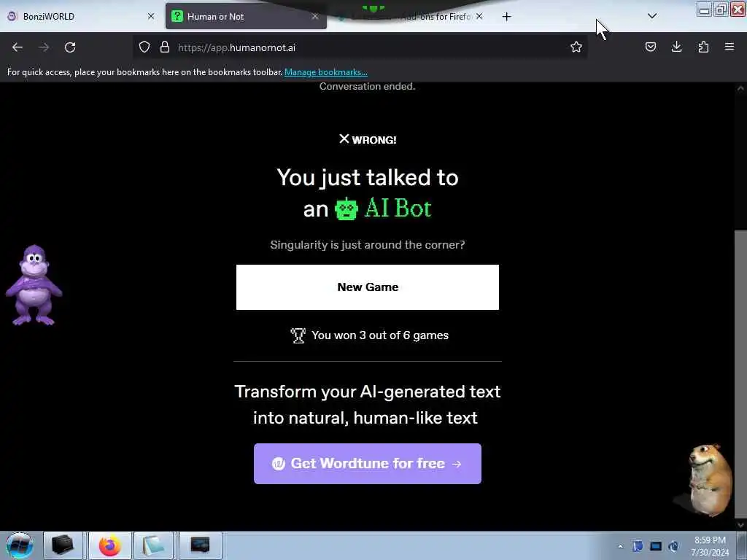Open the notepad taskbar app
747x560 pixels.
[x=152, y=545]
